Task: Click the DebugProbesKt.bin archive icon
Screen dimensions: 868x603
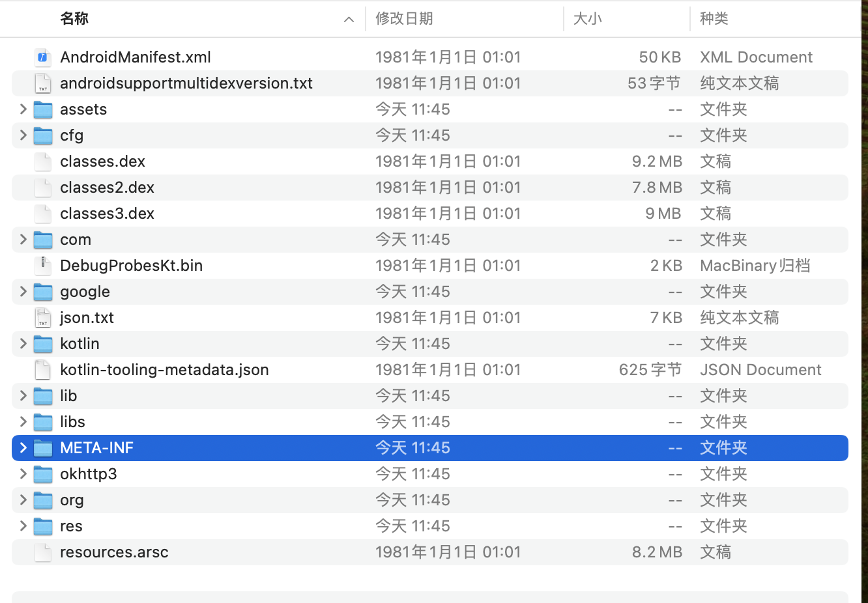Action: pos(43,266)
